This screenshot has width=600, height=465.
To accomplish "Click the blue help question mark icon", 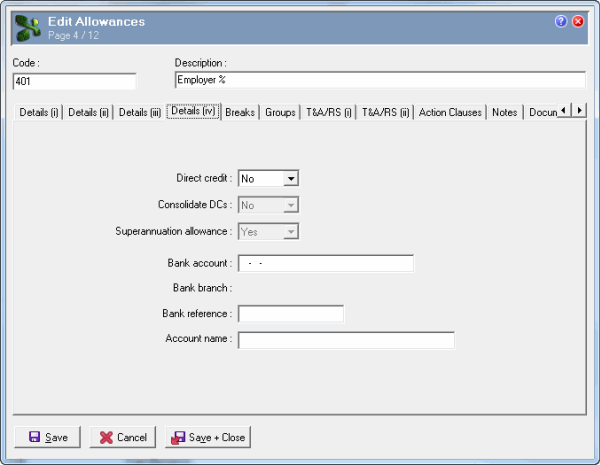I will click(561, 21).
